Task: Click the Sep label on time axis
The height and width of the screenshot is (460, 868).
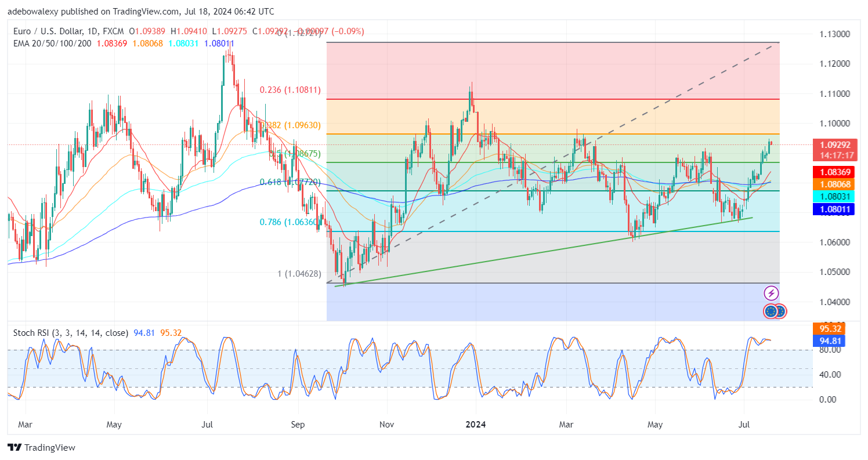Action: point(297,425)
